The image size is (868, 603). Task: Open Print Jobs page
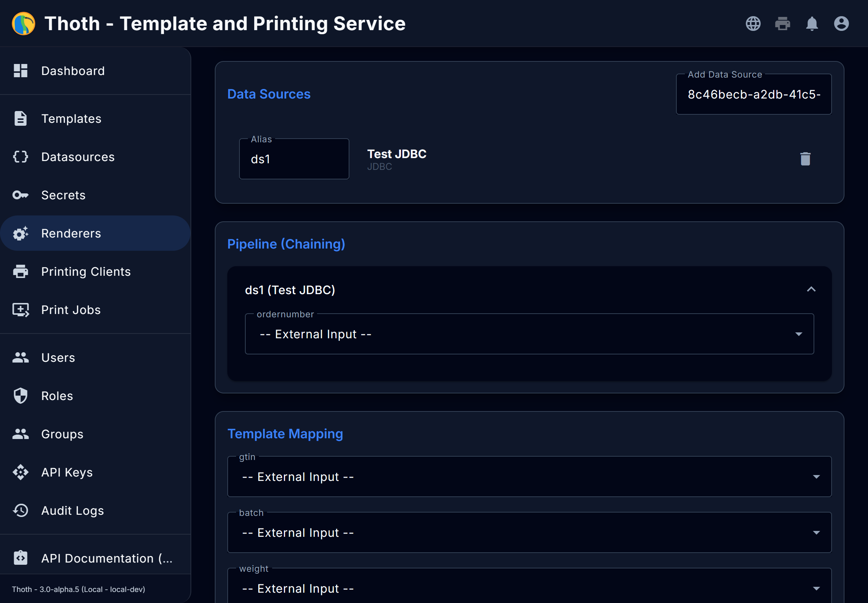pos(95,310)
